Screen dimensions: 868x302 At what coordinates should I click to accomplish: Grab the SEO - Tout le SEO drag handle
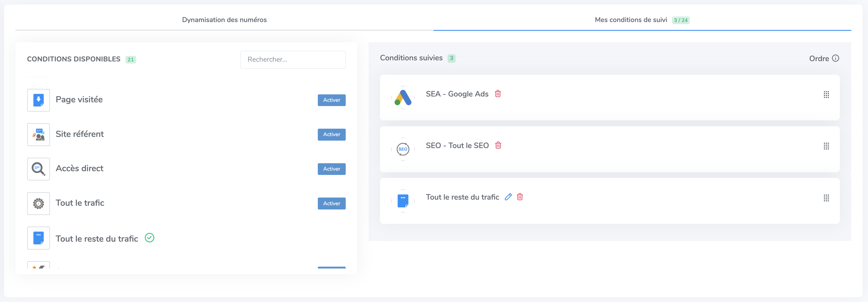click(x=826, y=146)
